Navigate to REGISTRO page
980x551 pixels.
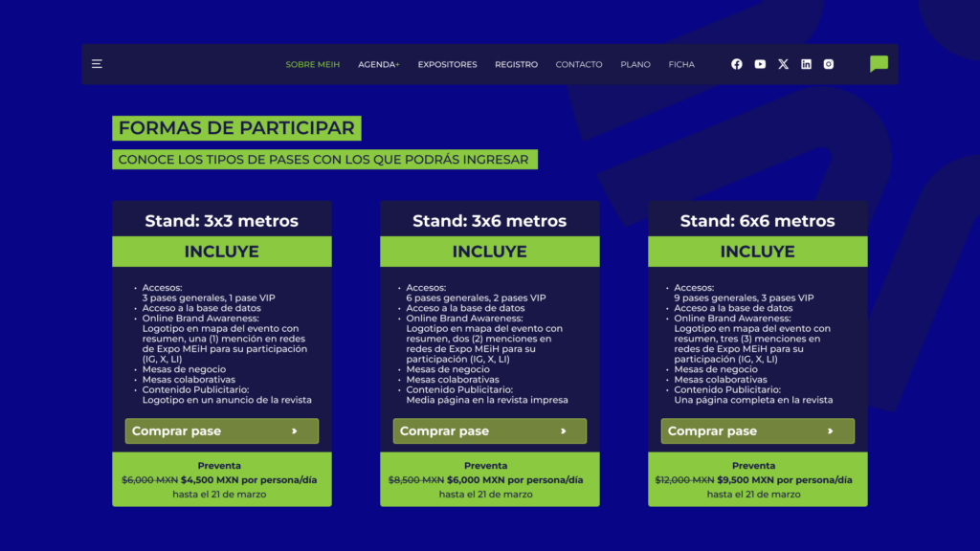pyautogui.click(x=516, y=65)
